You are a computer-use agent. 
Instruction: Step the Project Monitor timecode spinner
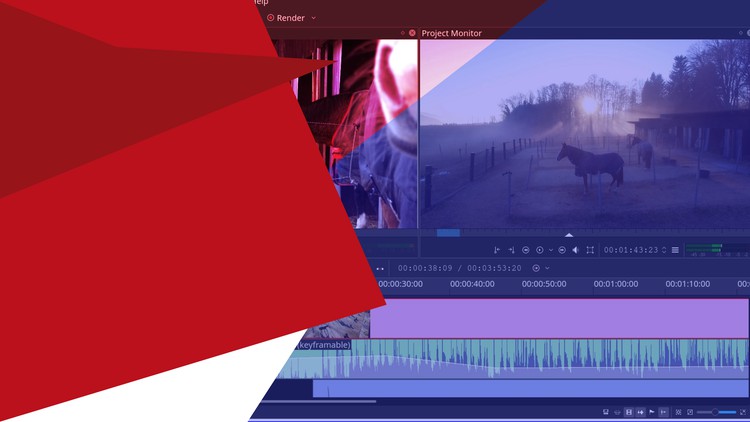(x=664, y=250)
